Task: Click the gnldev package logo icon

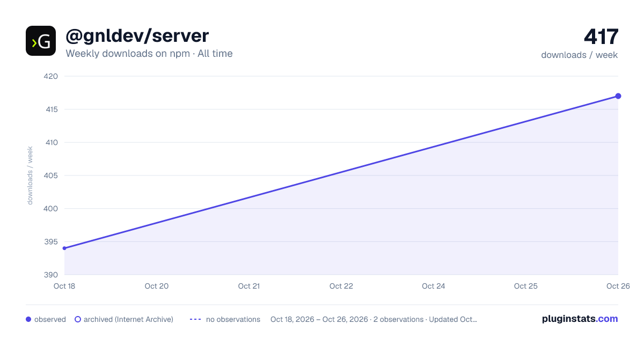Action: (x=41, y=41)
